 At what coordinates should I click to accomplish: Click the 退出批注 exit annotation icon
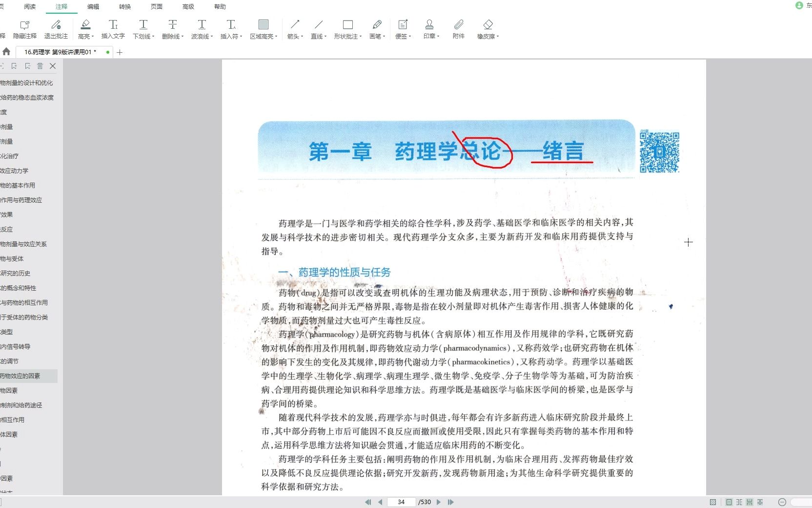56,25
